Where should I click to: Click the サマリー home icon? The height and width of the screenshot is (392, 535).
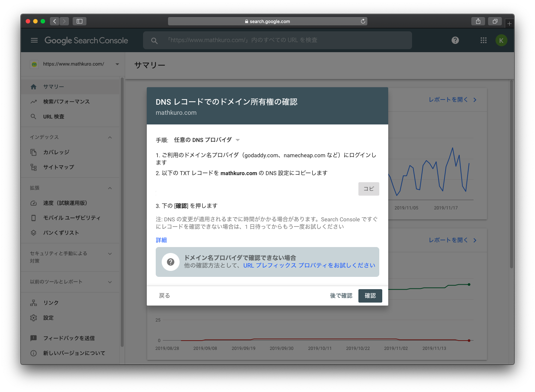[34, 87]
